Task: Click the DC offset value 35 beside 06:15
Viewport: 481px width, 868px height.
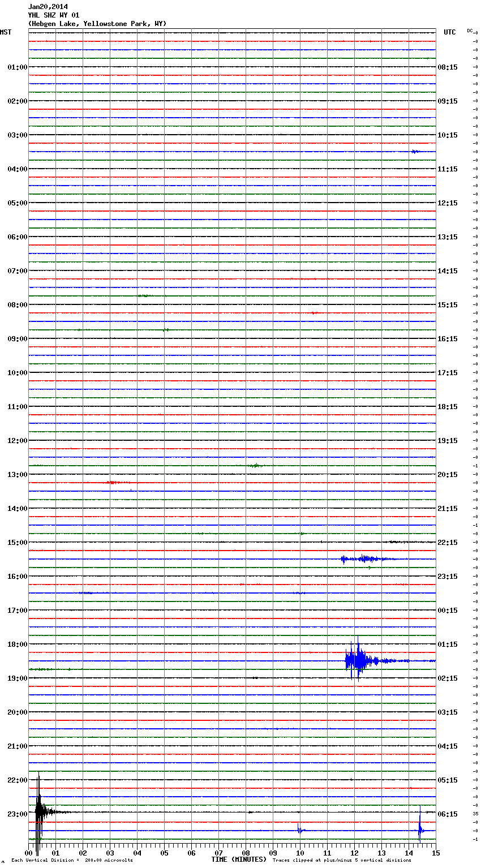Action: pos(475,814)
